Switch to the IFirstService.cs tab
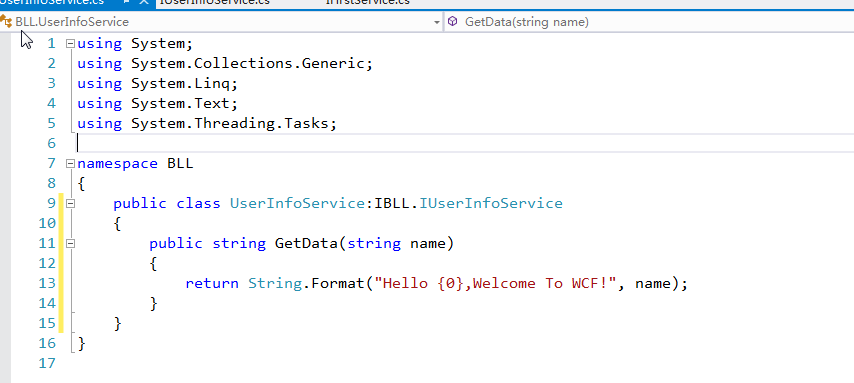The image size is (854, 383). [368, 2]
